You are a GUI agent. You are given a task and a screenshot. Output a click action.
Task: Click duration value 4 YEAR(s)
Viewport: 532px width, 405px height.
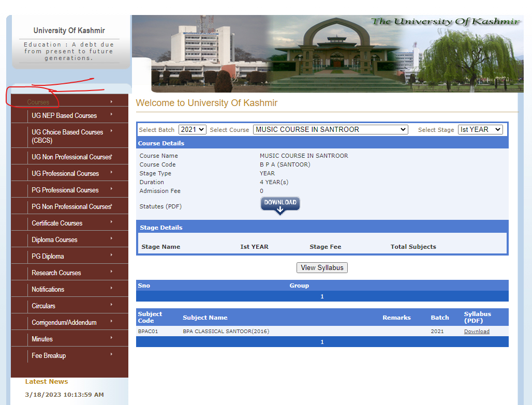click(x=274, y=182)
